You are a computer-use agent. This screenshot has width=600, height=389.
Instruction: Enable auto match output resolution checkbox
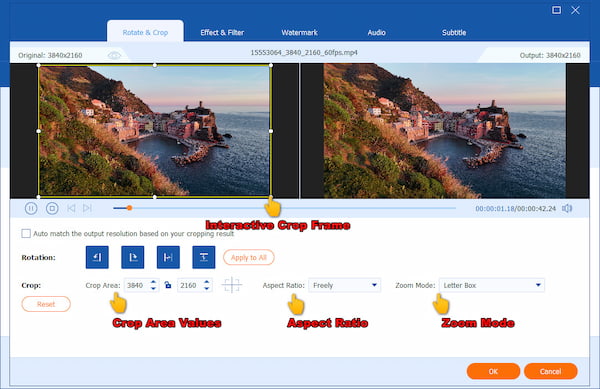pos(26,233)
